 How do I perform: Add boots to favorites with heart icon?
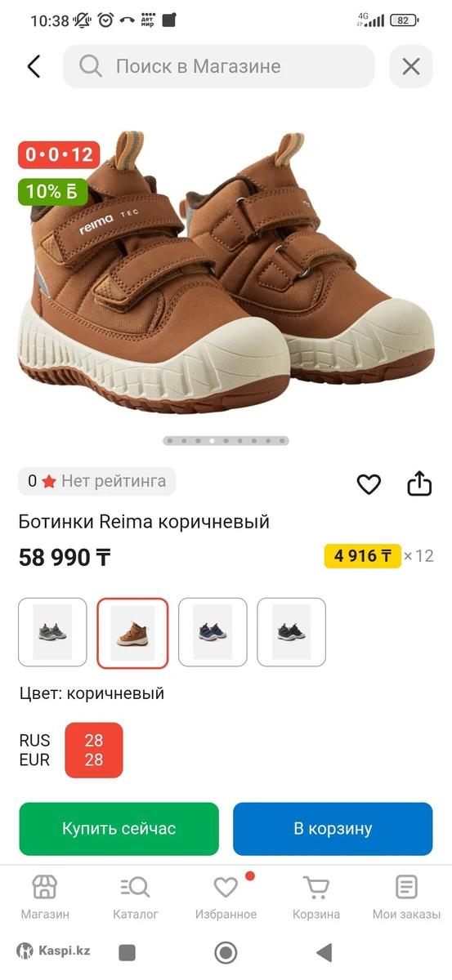pyautogui.click(x=369, y=484)
